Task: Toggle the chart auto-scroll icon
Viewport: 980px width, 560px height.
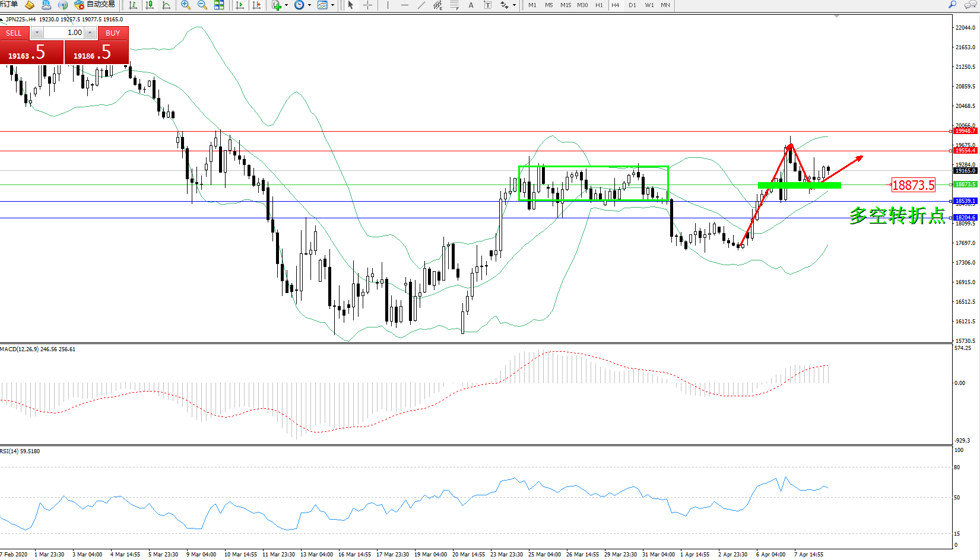Action: pyautogui.click(x=240, y=5)
